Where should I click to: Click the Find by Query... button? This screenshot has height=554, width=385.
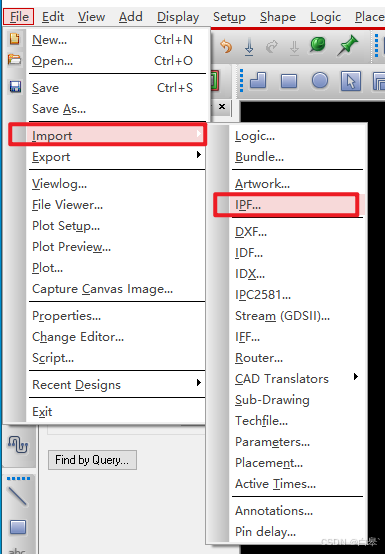92,460
